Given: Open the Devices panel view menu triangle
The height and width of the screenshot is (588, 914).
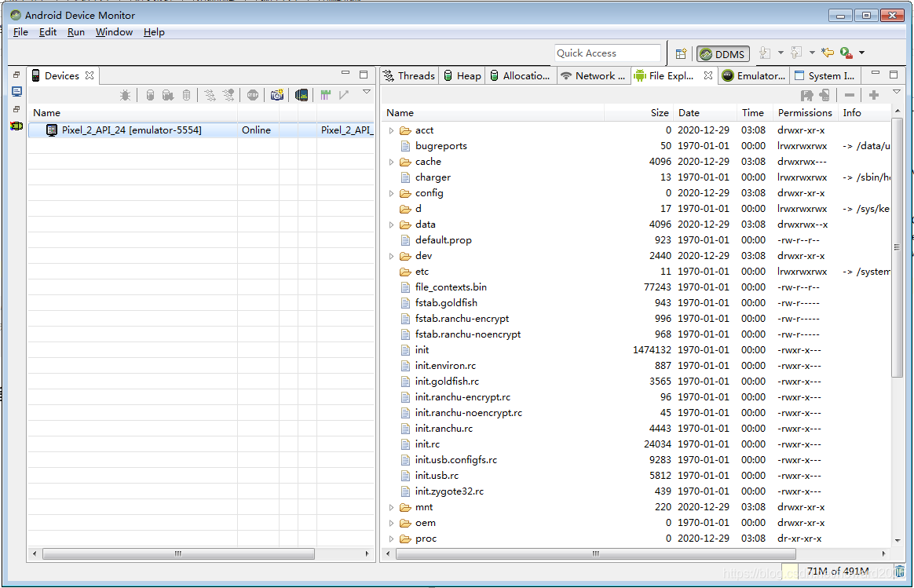Looking at the screenshot, I should tap(367, 92).
